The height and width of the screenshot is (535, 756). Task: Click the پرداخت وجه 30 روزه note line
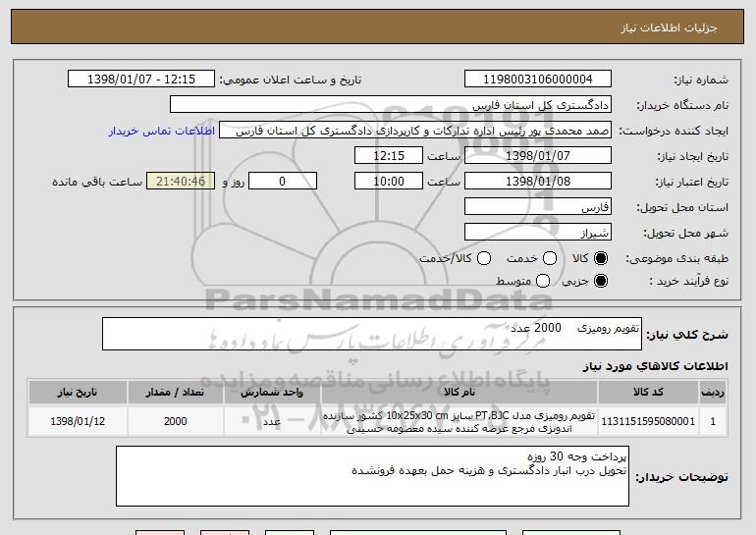(576, 456)
